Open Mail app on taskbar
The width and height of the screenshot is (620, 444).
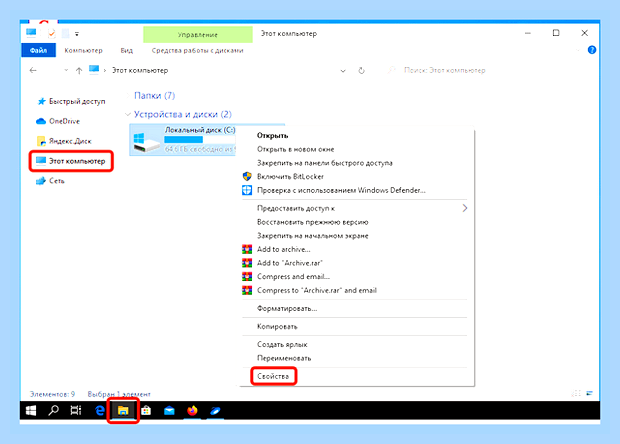[169, 411]
